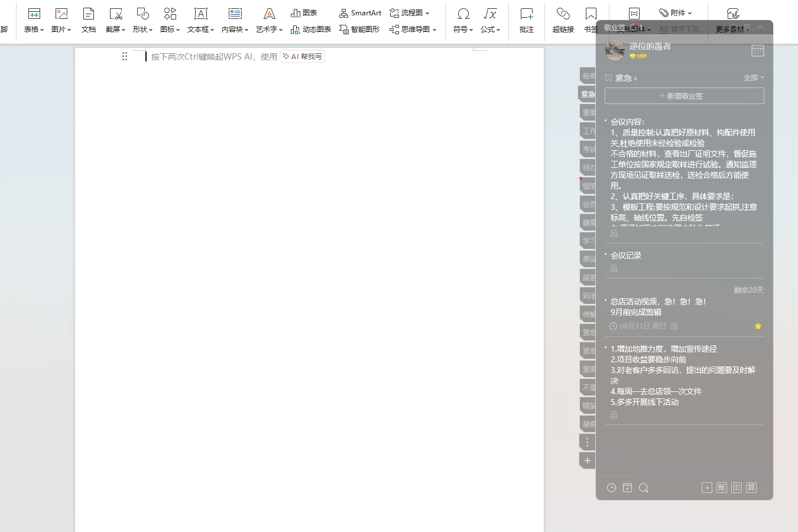Switch to the 学习 category tab
The image size is (798, 532).
pos(588,241)
